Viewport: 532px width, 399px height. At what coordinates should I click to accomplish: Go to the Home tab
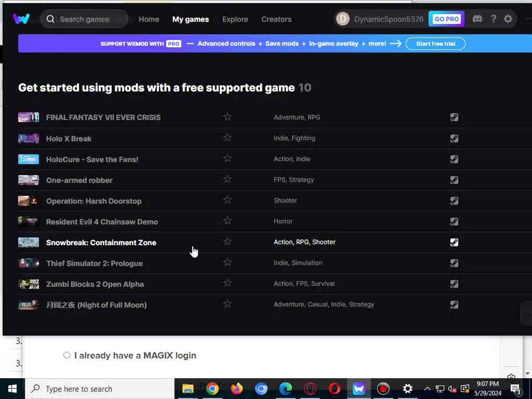click(149, 19)
